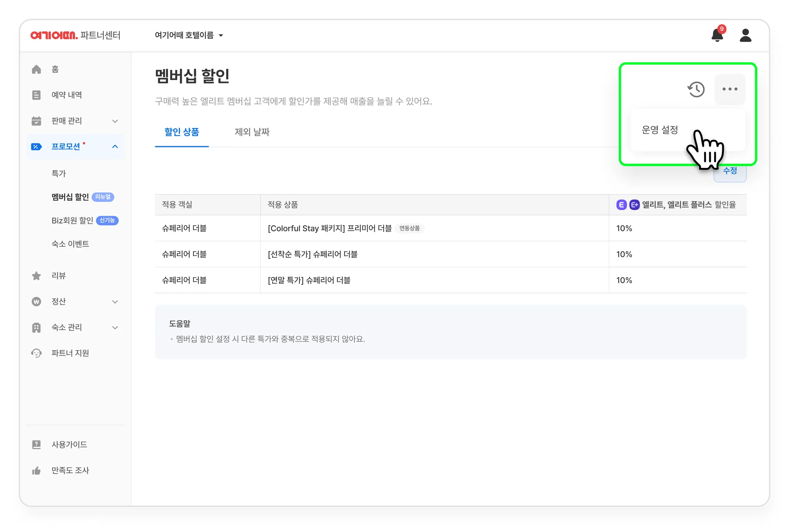Click the notification bell icon
This screenshot has width=789, height=532.
pos(717,35)
